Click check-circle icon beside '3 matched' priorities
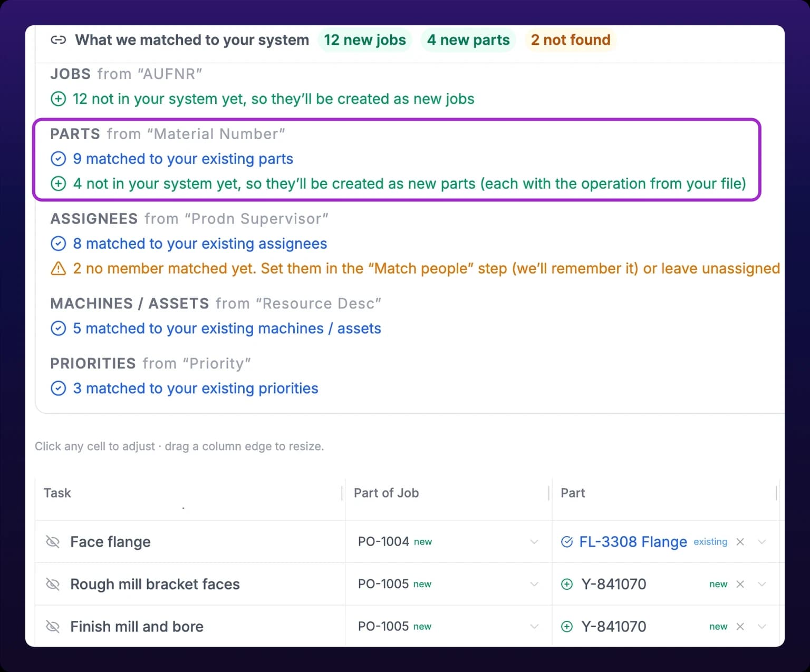Image resolution: width=810 pixels, height=672 pixels. click(x=58, y=388)
